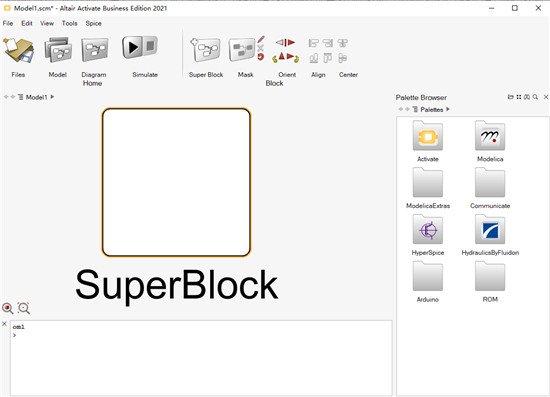550x397 pixels.
Task: Align selected blocks to the right
Action: pos(328,43)
